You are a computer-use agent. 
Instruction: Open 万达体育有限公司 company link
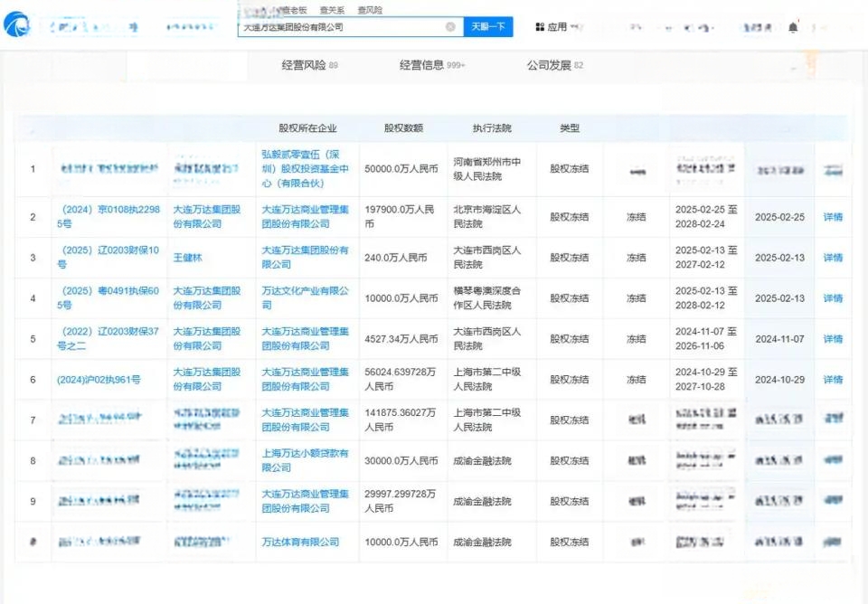tap(300, 542)
